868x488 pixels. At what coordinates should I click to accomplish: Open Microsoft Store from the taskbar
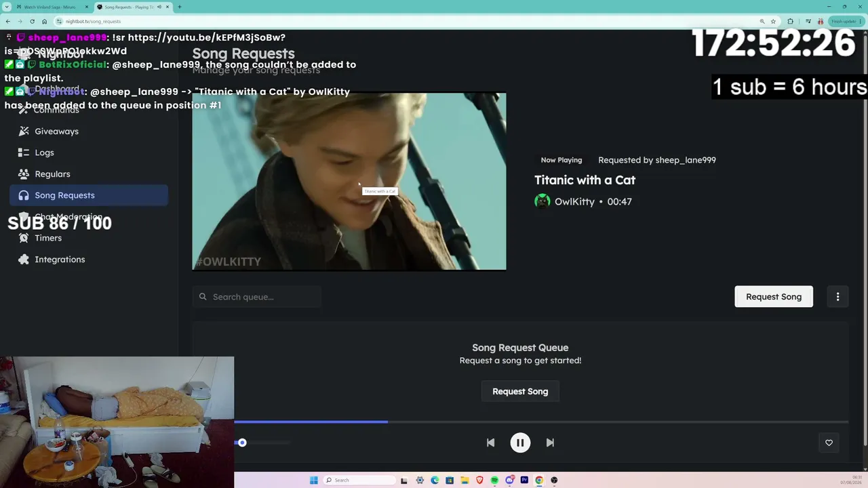point(450,481)
